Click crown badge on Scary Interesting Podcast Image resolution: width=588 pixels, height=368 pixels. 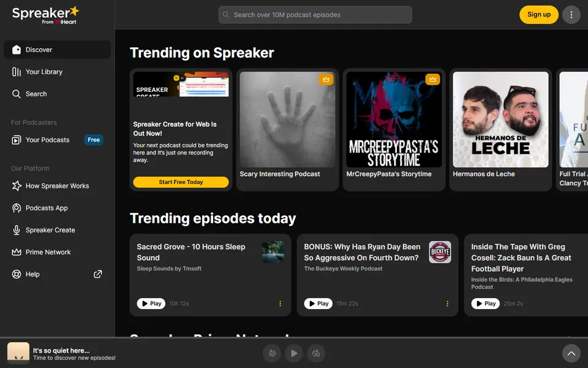(326, 79)
